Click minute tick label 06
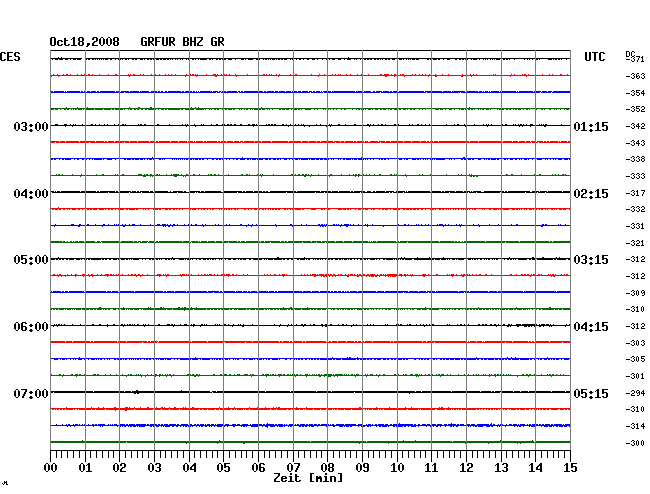 coord(258,468)
